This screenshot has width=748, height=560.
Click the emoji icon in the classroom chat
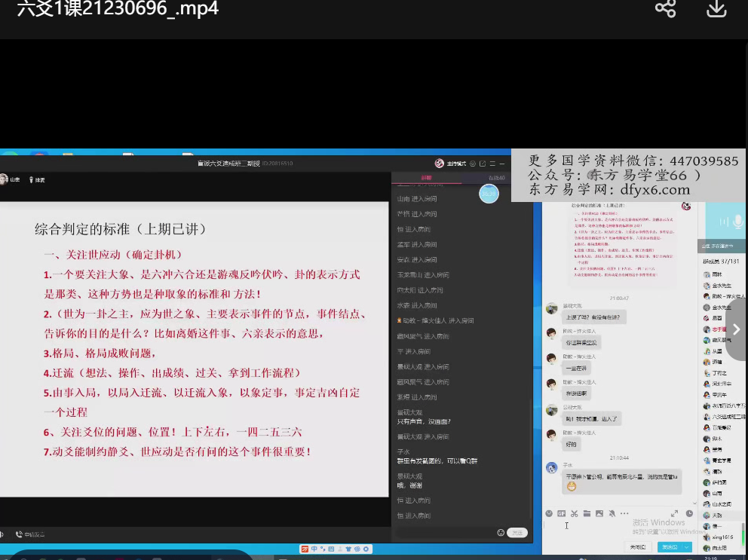pos(501,532)
